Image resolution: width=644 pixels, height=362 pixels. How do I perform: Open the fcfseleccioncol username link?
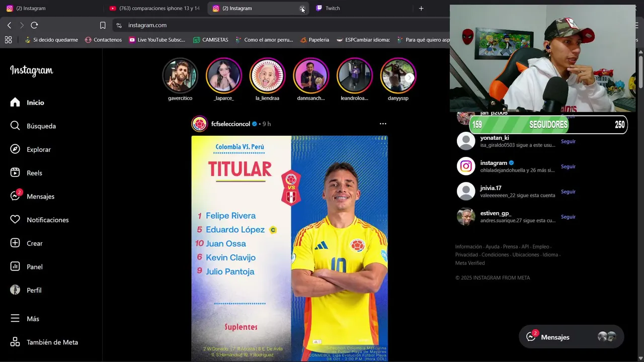230,124
